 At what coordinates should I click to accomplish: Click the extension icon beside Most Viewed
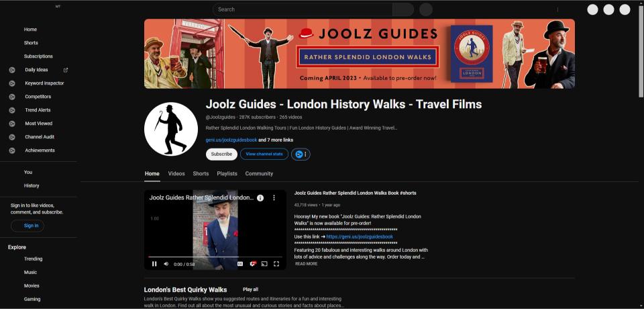pos(12,124)
